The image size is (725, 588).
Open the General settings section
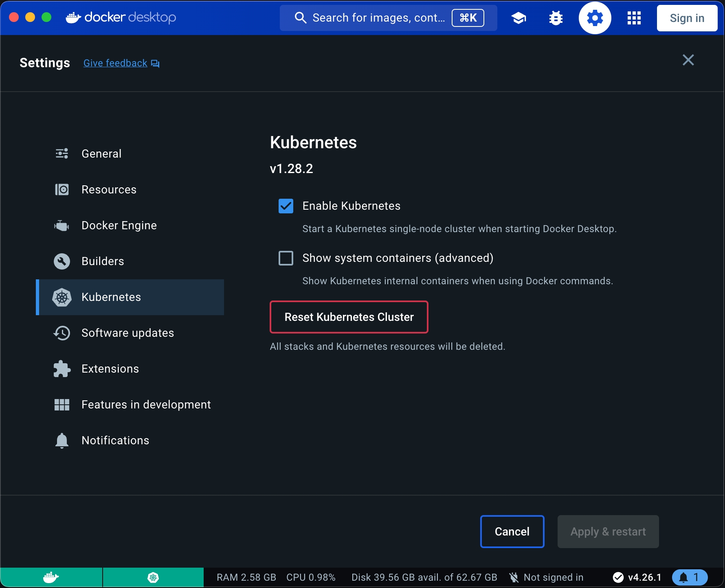[101, 154]
